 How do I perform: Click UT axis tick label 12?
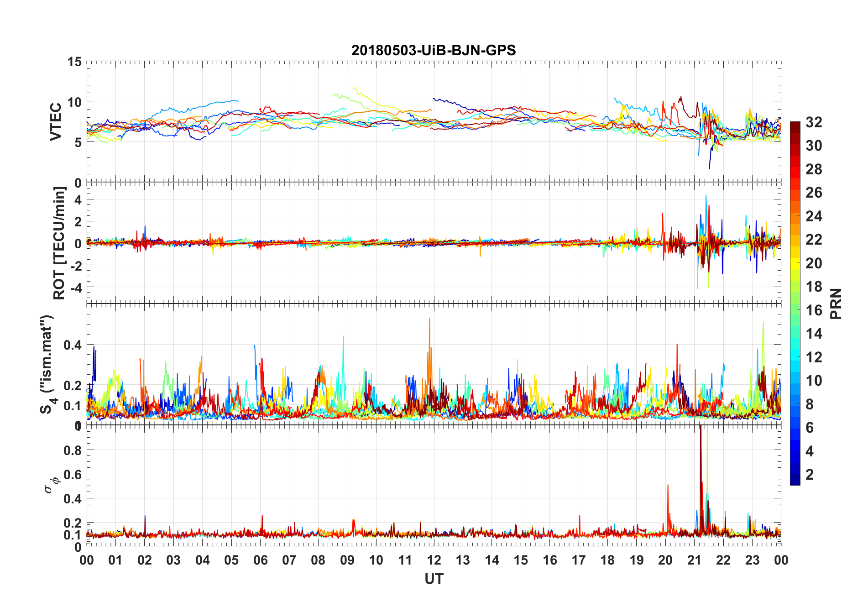[x=434, y=560]
